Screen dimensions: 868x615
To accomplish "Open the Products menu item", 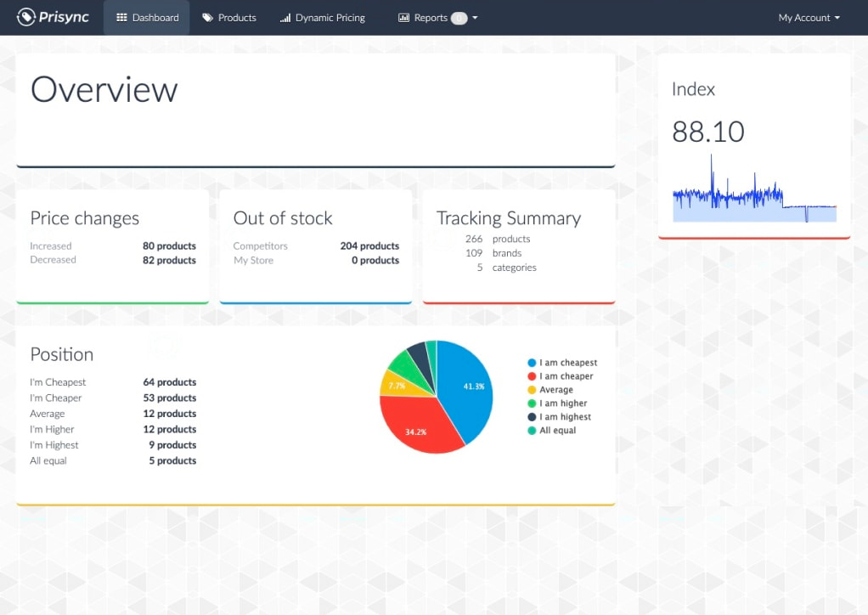I will coord(228,16).
